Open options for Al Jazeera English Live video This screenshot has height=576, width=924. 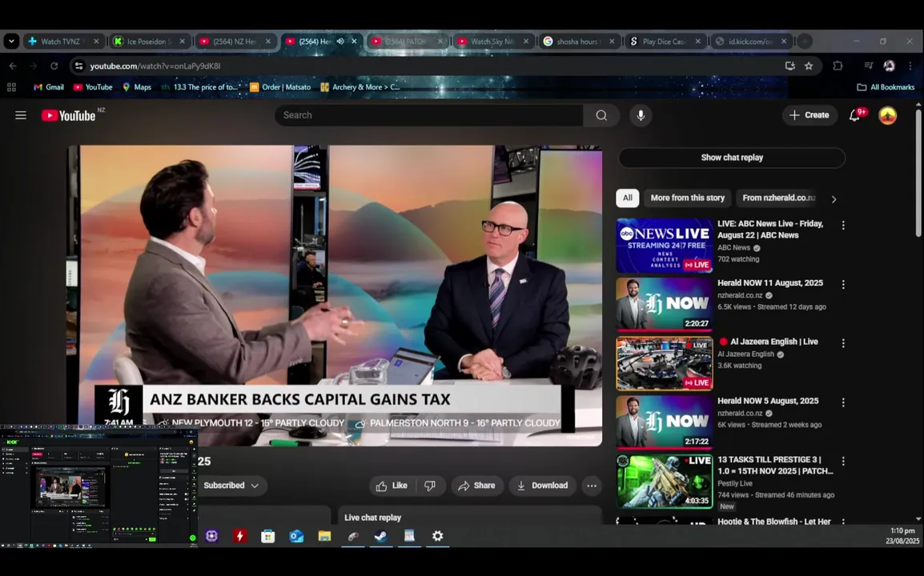[843, 343]
